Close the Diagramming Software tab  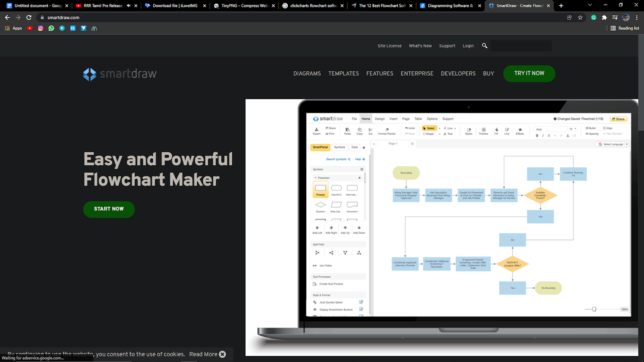click(480, 6)
